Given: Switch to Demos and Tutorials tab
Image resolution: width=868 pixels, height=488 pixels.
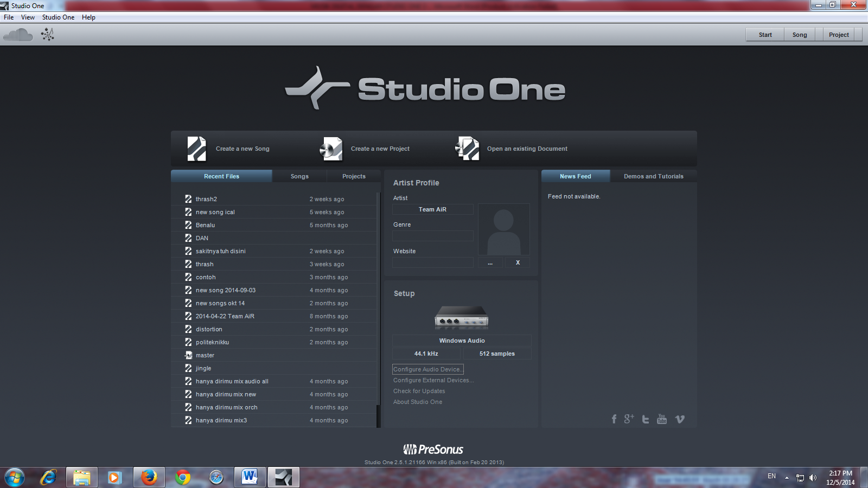Looking at the screenshot, I should [x=654, y=176].
